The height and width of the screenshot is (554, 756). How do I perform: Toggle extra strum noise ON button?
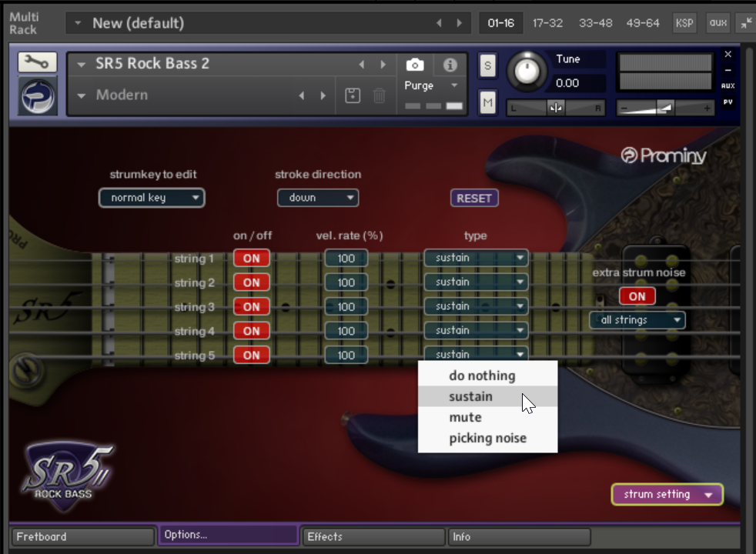pyautogui.click(x=637, y=296)
